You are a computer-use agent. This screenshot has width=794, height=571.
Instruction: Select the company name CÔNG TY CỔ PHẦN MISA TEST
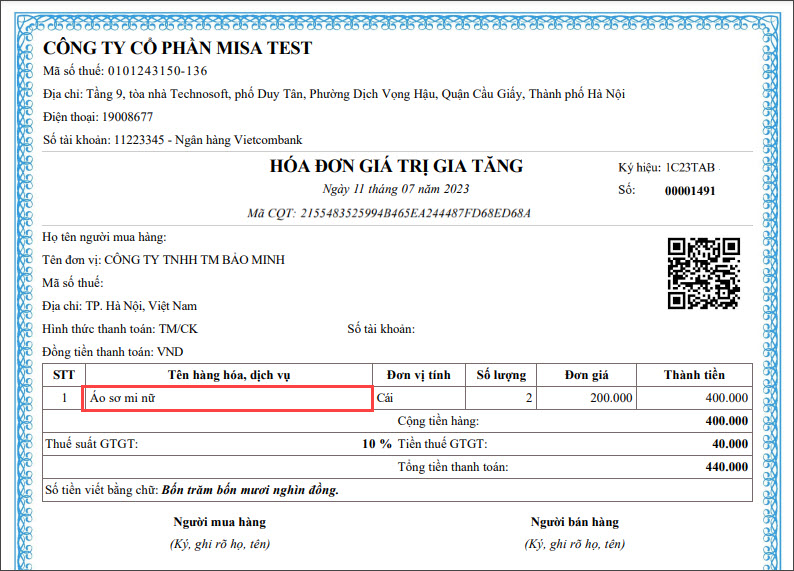click(177, 48)
